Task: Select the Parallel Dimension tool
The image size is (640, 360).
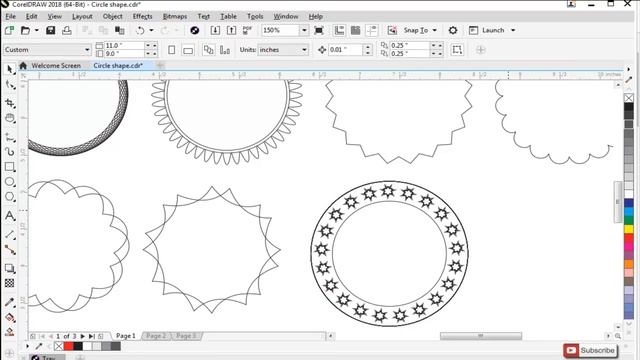Action: click(10, 235)
